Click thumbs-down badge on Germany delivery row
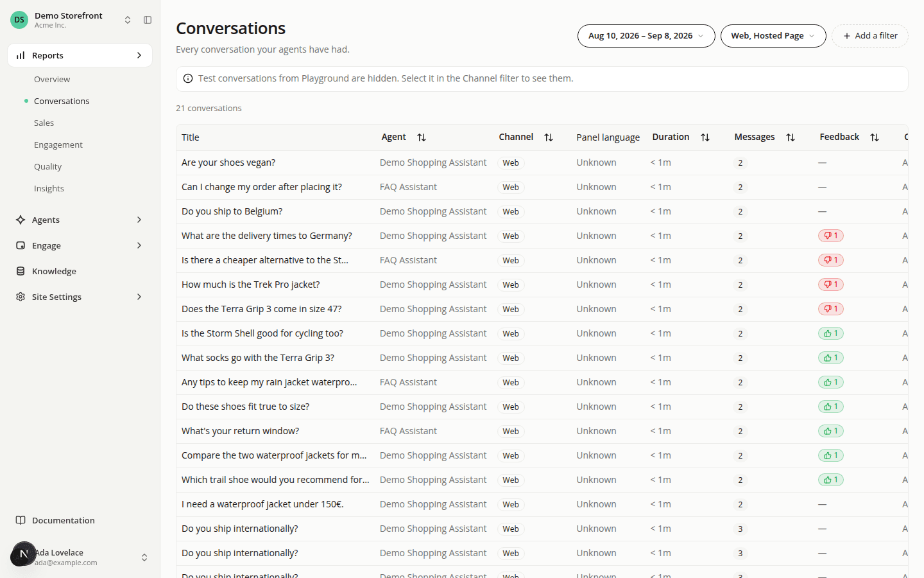Image resolution: width=924 pixels, height=578 pixels. point(831,236)
